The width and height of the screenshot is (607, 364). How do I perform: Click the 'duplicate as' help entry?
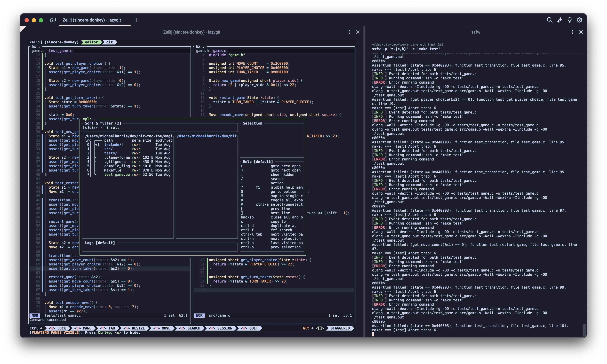pyautogui.click(x=283, y=226)
